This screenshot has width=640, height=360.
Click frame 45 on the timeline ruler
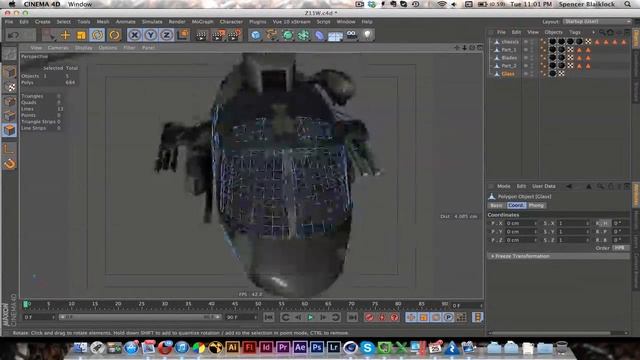click(x=235, y=304)
